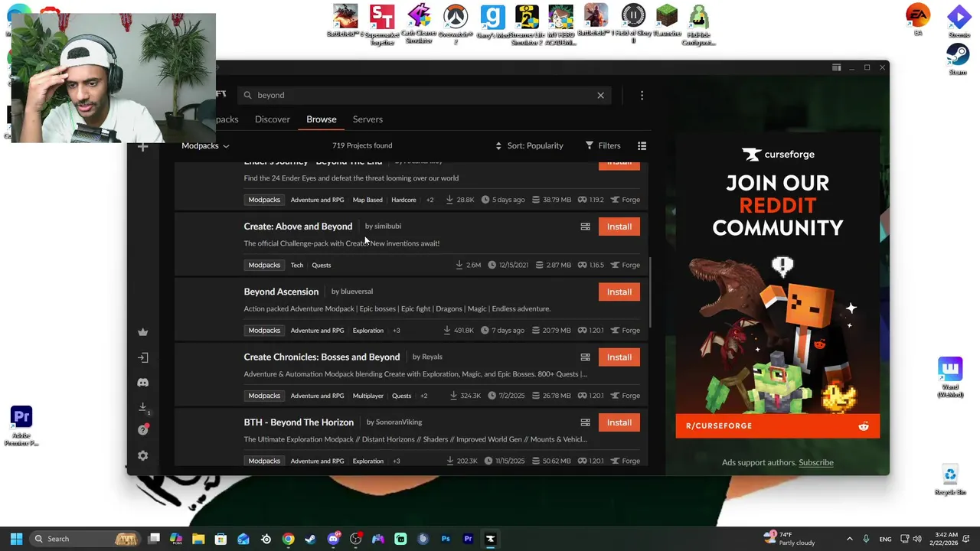Open server pack icon for Create Chronicles
Image resolution: width=980 pixels, height=551 pixels.
[585, 357]
